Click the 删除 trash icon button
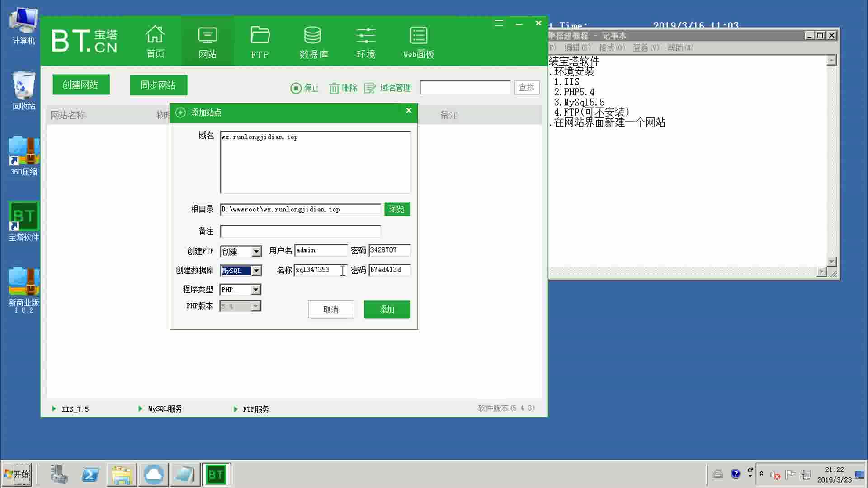The image size is (868, 488). (343, 88)
